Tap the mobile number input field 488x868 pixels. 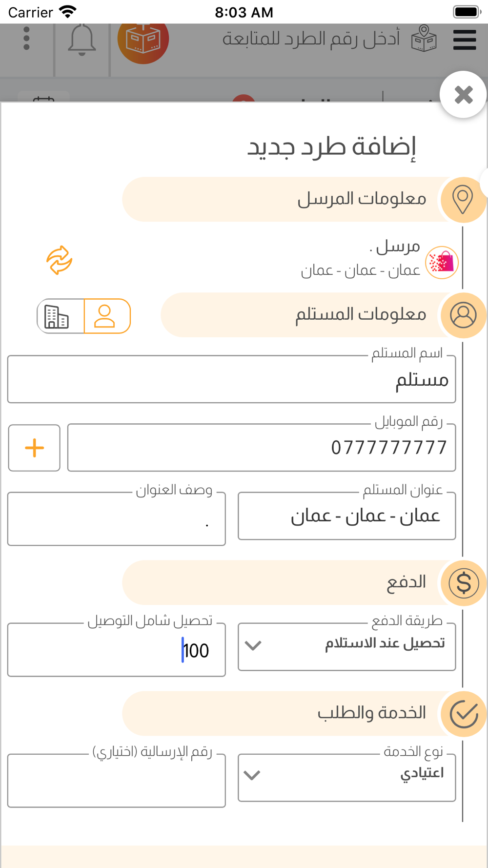[261, 448]
